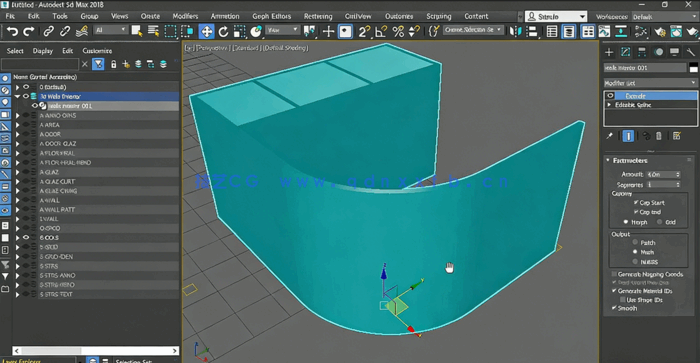Image resolution: width=700 pixels, height=363 pixels.
Task: Click the Remove Modifier trash icon
Action: 659,136
